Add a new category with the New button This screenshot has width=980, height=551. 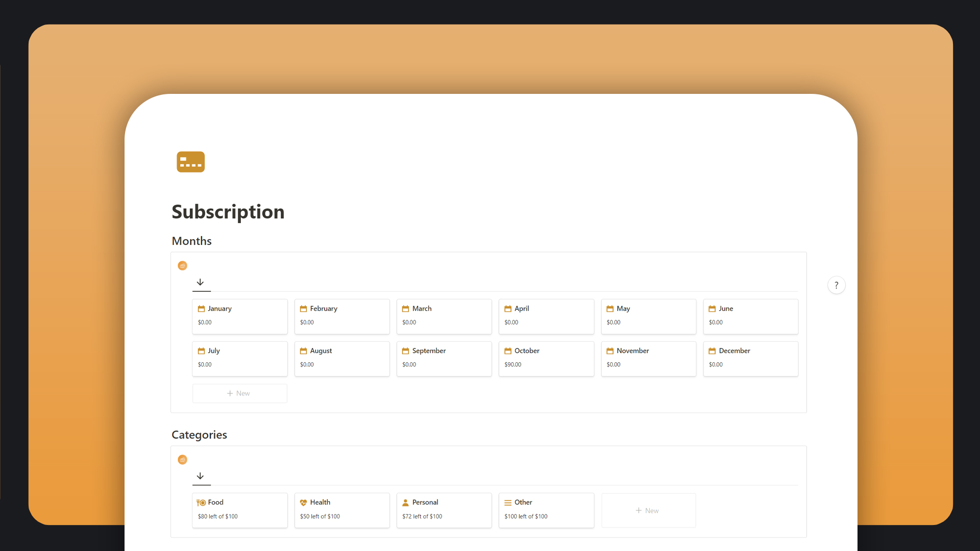(648, 511)
